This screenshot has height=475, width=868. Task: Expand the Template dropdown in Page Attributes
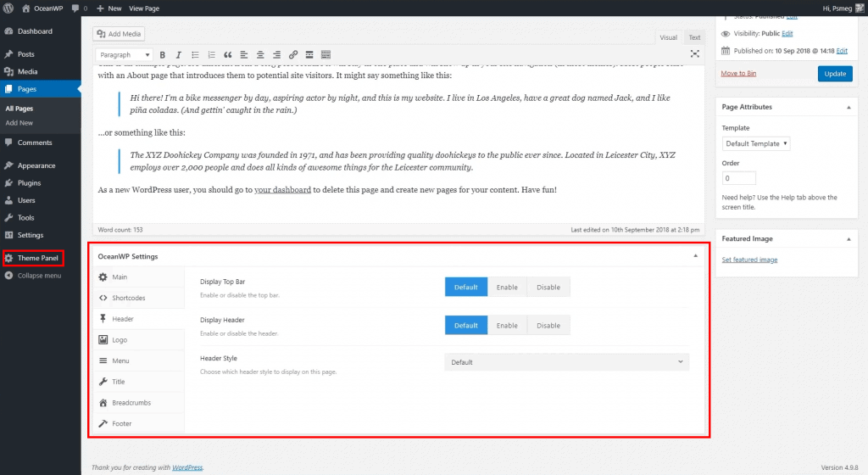[756, 143]
